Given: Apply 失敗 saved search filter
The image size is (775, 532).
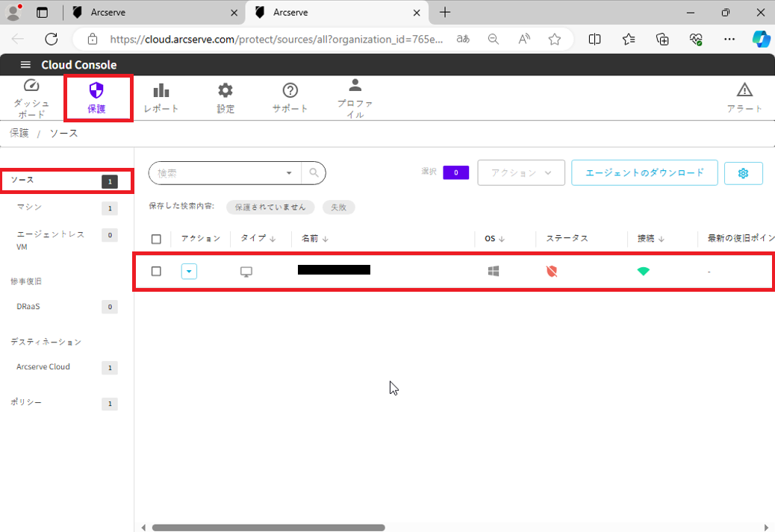Looking at the screenshot, I should point(338,207).
